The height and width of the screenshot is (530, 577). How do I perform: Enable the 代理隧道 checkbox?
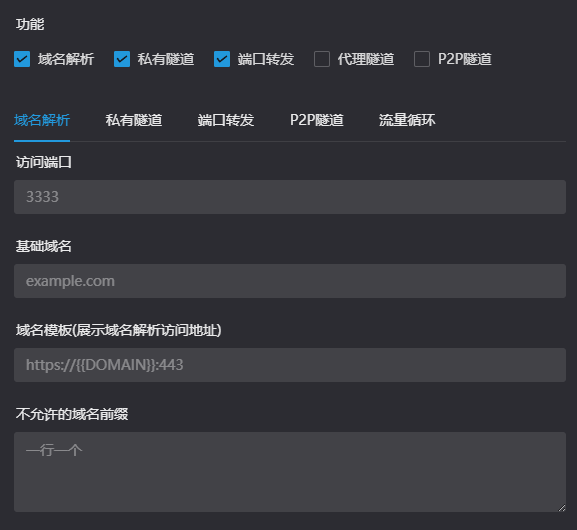322,59
